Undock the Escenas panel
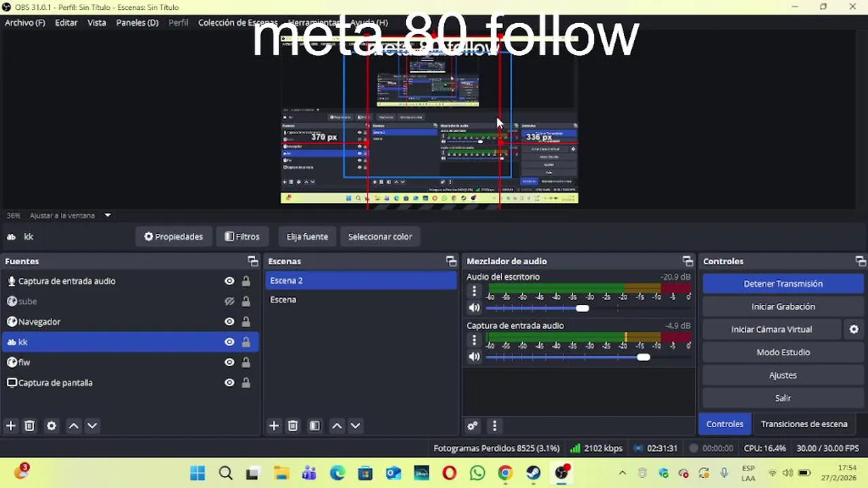The height and width of the screenshot is (488, 868). tap(451, 261)
